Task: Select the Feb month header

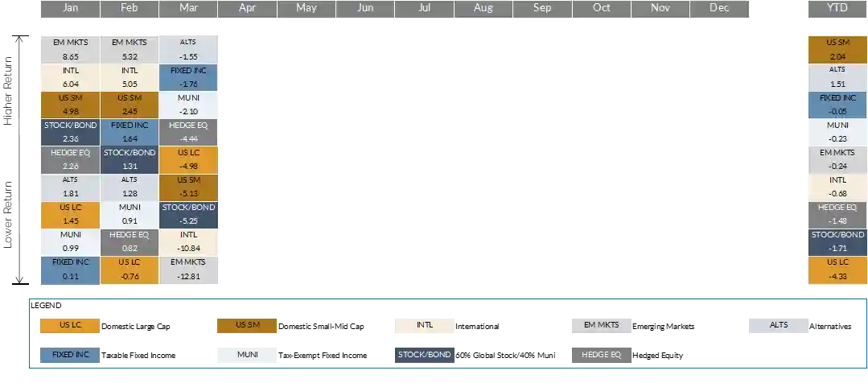Action: click(x=129, y=8)
